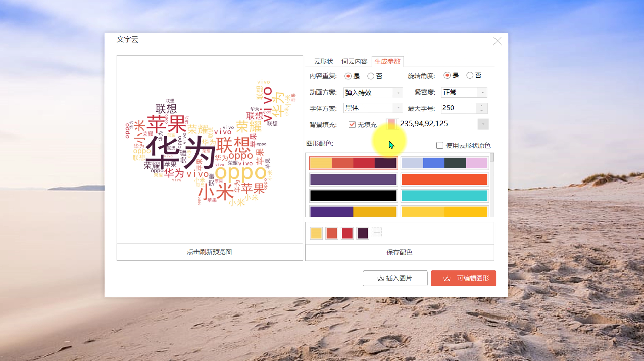Choose the yellow-orange-red-maroon palette
The height and width of the screenshot is (361, 644).
click(x=353, y=163)
